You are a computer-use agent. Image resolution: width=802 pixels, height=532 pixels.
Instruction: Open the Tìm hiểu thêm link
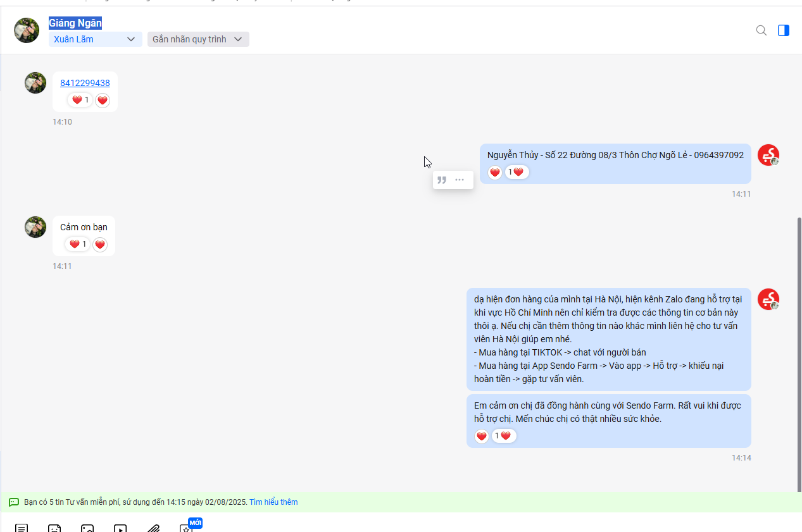click(273, 502)
